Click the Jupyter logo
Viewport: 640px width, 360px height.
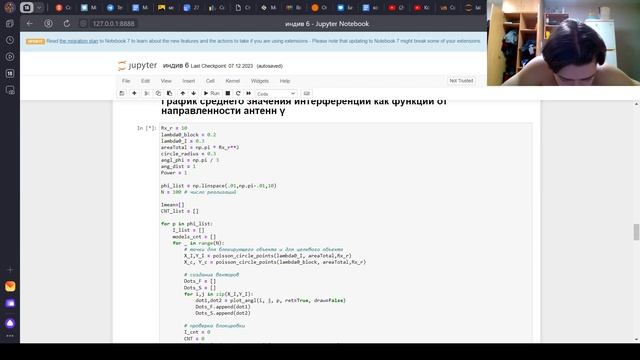tap(138, 65)
